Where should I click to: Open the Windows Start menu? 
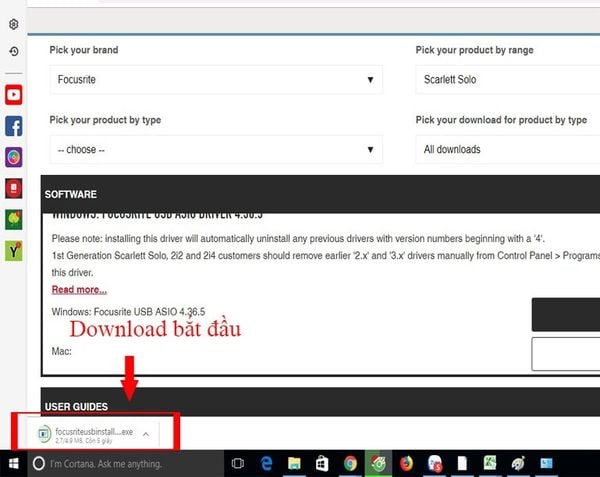point(14,464)
